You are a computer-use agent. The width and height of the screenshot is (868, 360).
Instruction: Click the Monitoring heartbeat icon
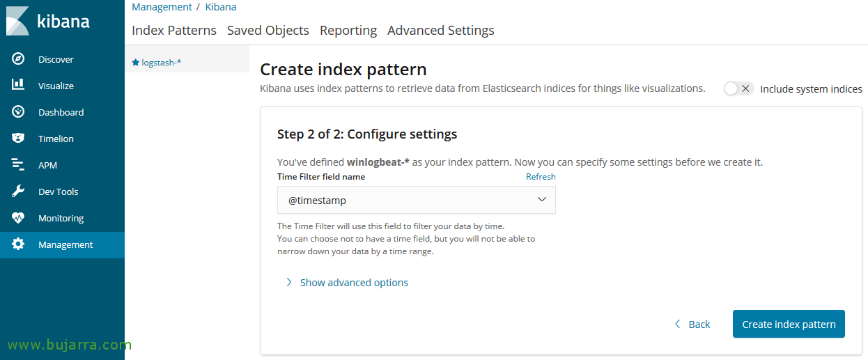point(18,218)
